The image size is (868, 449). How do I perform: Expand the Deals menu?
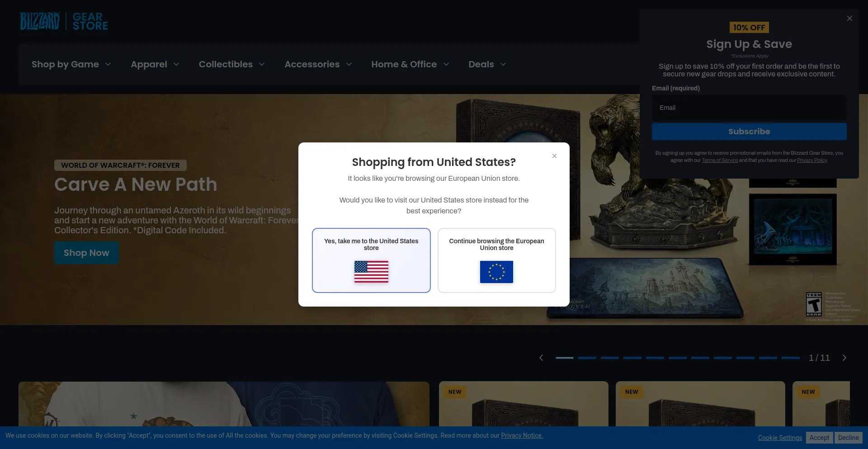tap(487, 64)
